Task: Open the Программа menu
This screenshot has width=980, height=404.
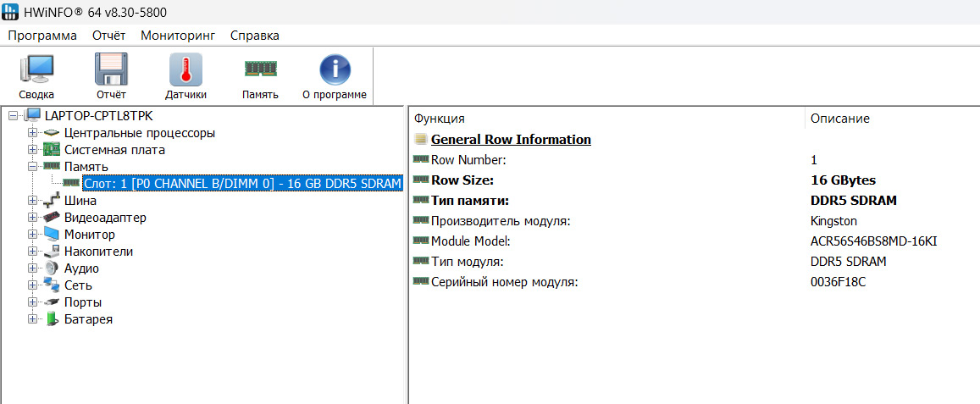Action: pos(42,36)
